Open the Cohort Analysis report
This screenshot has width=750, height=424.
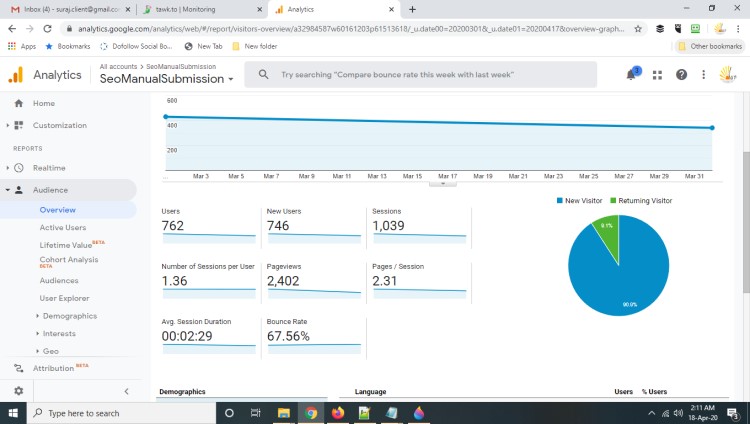point(68,260)
